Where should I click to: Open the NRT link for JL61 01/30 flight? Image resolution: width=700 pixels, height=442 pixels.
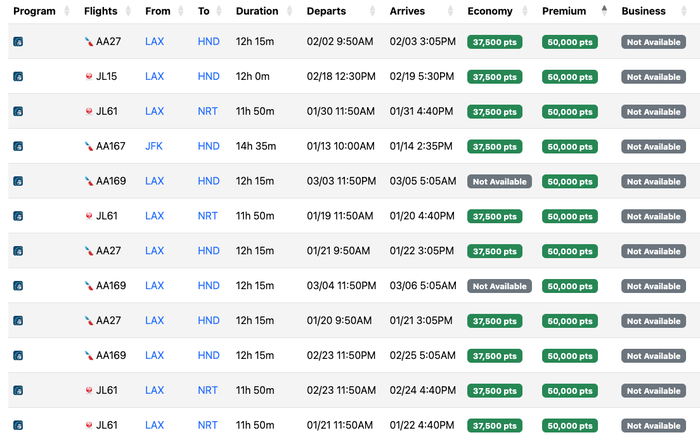point(208,111)
